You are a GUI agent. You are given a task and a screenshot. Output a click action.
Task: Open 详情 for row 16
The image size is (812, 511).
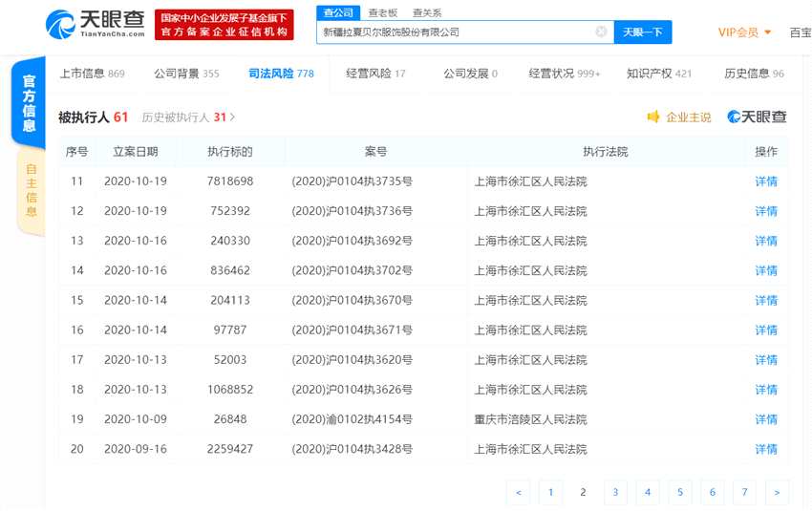(766, 330)
